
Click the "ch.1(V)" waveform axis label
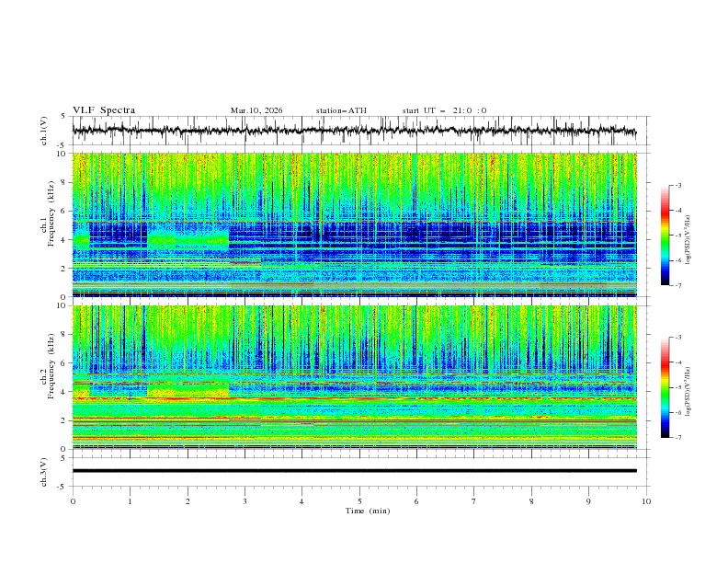click(x=44, y=131)
